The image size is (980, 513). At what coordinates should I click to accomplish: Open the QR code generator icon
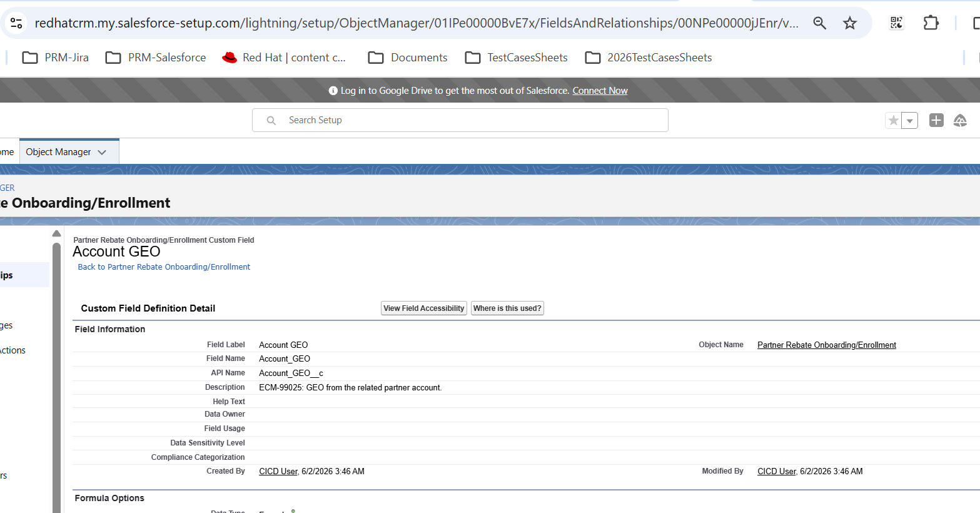pos(896,23)
